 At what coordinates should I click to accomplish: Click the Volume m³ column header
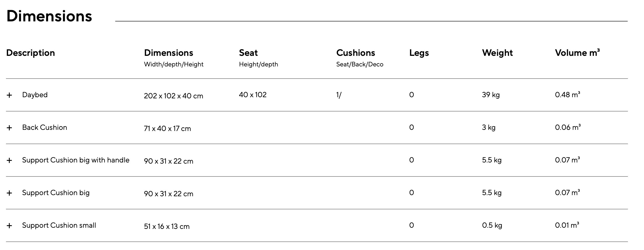point(577,53)
